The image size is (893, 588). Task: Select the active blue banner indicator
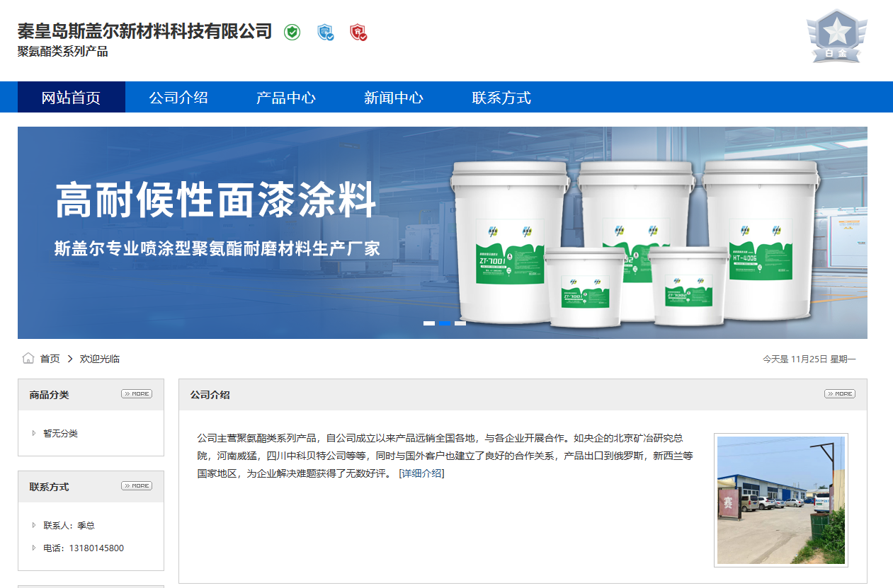pos(445,323)
